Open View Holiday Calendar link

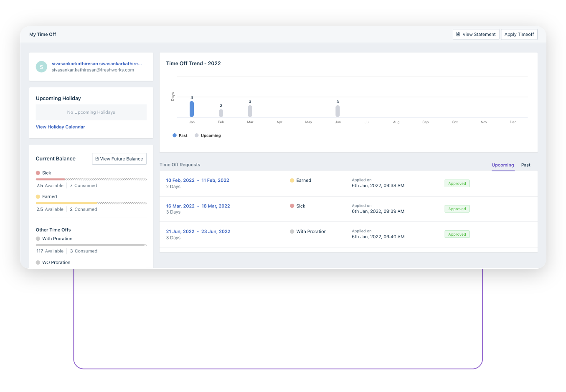(x=61, y=127)
